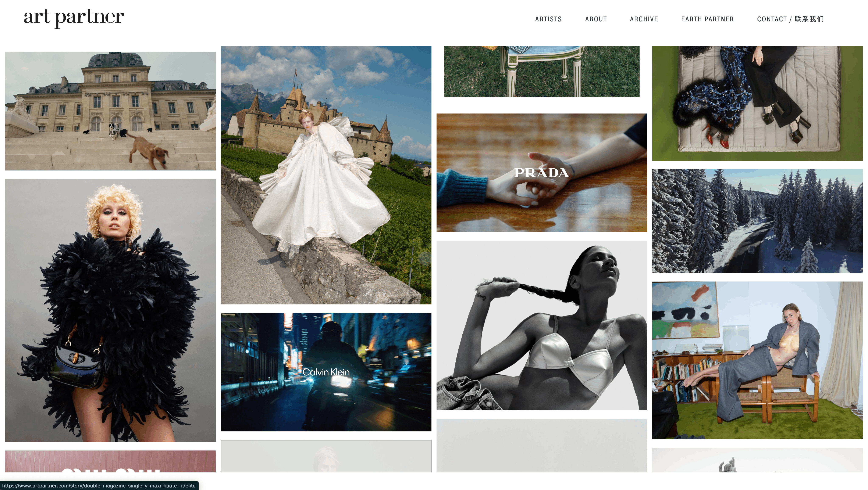This screenshot has height=490, width=868.
Task: Open the black-and-white braid portrait
Action: pyautogui.click(x=541, y=325)
